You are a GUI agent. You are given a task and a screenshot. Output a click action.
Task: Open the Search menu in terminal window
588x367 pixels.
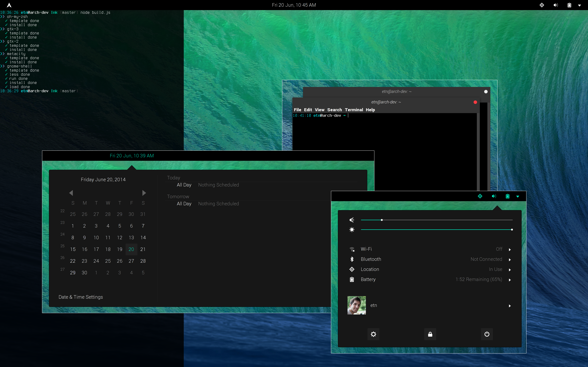334,110
